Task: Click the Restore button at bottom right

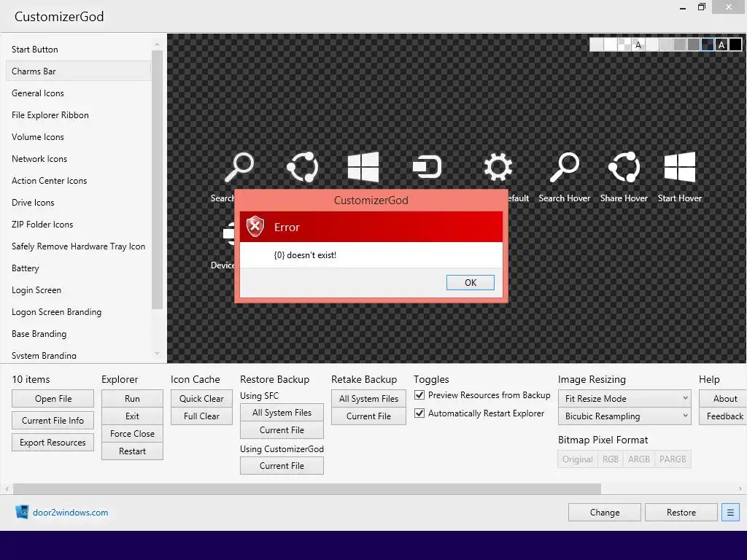Action: point(681,513)
